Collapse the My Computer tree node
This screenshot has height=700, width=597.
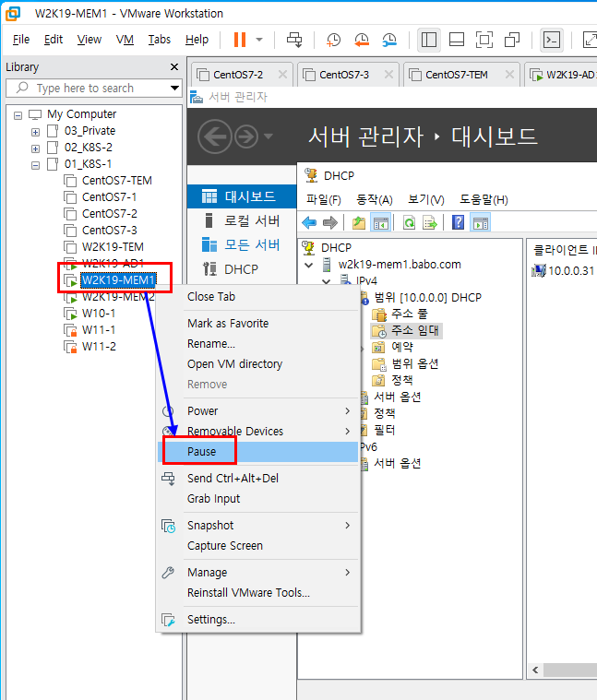[18, 115]
